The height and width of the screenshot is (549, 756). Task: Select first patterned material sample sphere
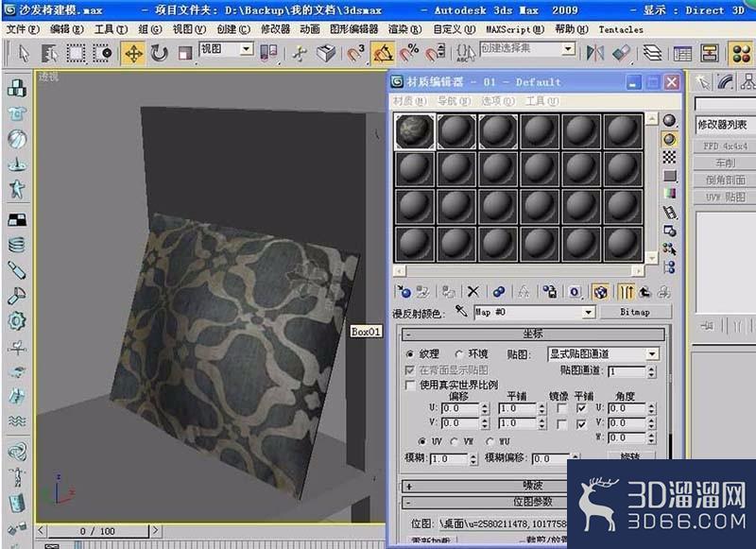point(415,131)
